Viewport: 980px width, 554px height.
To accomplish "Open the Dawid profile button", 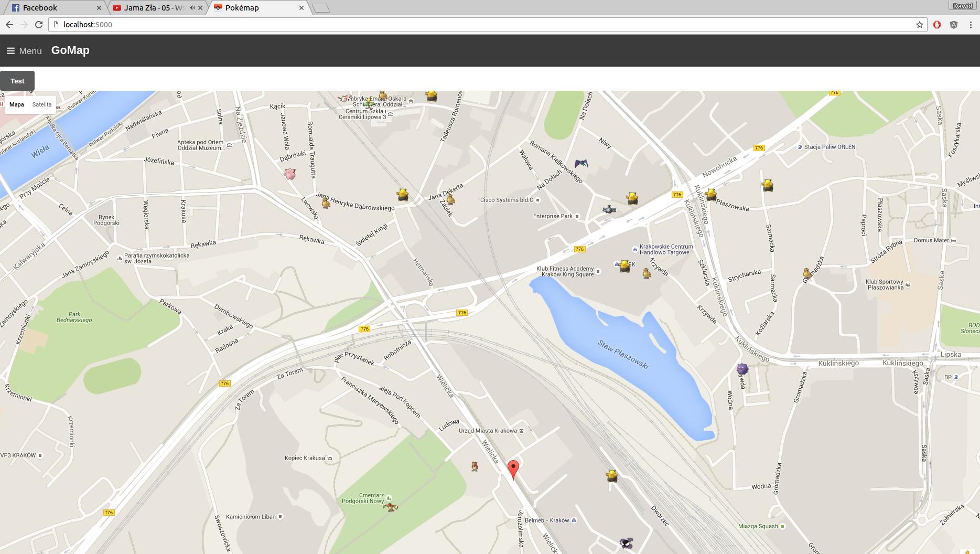I will coord(963,6).
